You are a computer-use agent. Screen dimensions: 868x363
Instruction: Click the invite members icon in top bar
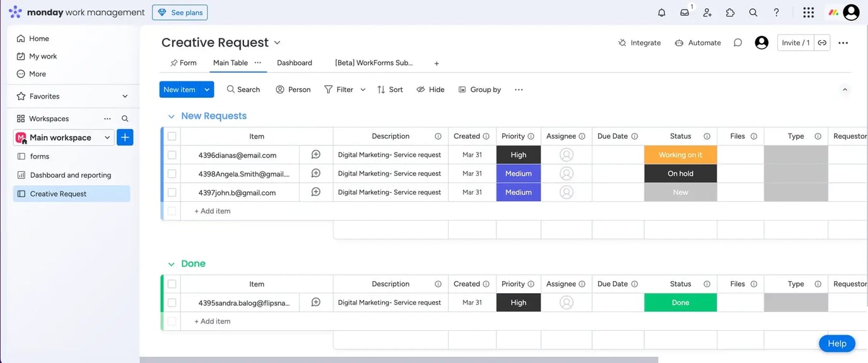click(x=707, y=13)
